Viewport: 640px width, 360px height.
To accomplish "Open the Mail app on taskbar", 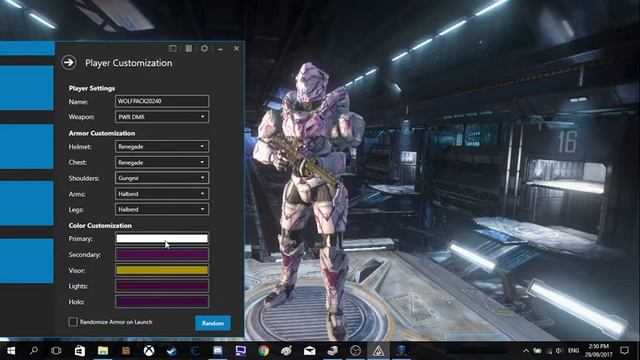I will [x=309, y=351].
